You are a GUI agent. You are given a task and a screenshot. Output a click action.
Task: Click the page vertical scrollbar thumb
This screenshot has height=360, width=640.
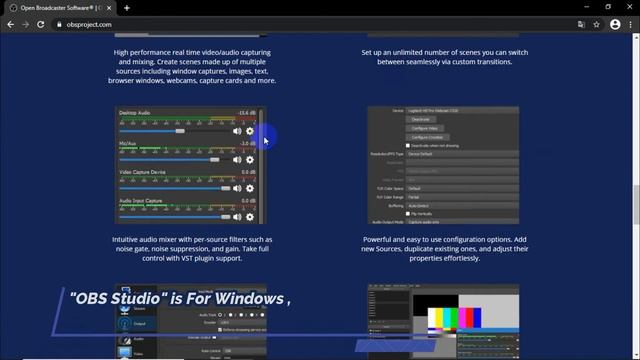tap(636, 204)
